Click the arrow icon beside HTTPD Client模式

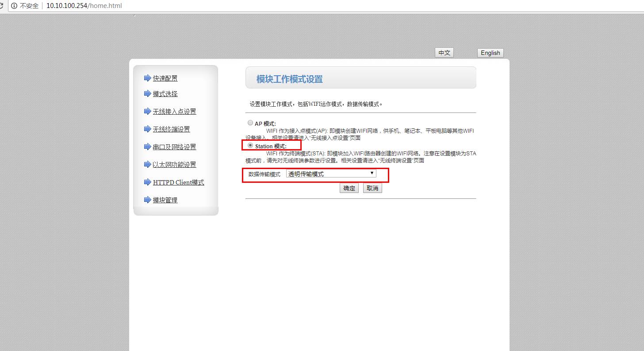coord(147,182)
